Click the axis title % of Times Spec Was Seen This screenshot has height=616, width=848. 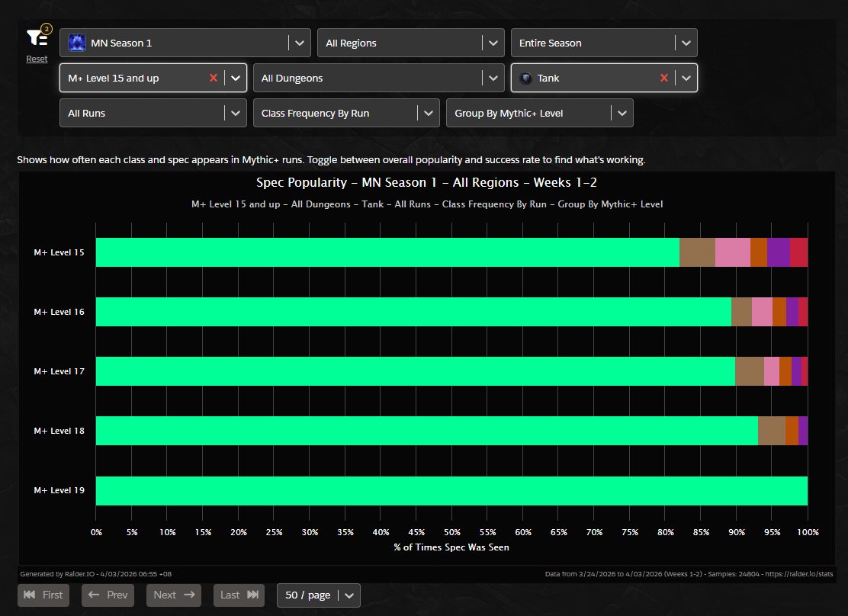click(451, 547)
